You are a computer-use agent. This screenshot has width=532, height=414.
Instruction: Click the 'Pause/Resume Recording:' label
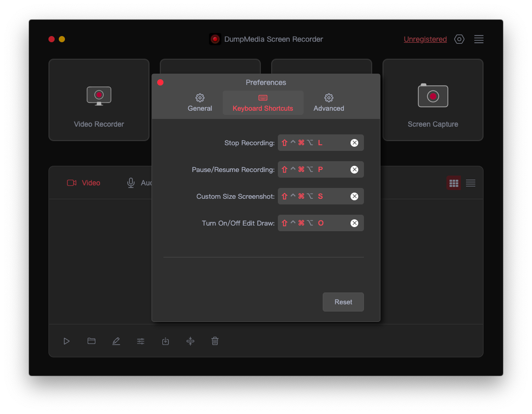[233, 170]
